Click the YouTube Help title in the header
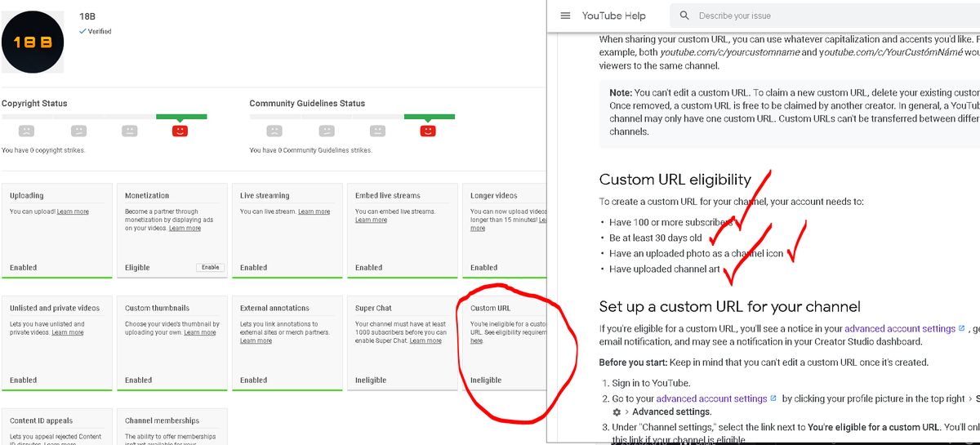The height and width of the screenshot is (445, 980). pyautogui.click(x=613, y=16)
